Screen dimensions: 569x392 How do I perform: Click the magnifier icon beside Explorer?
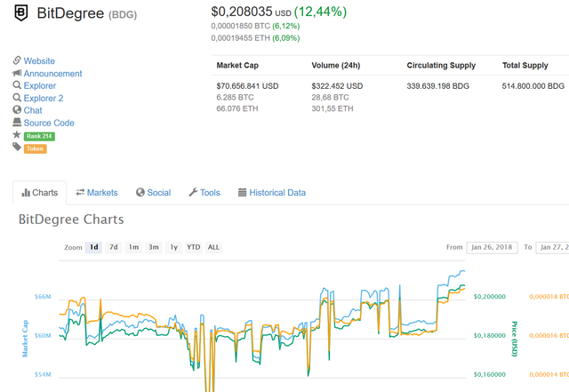17,85
